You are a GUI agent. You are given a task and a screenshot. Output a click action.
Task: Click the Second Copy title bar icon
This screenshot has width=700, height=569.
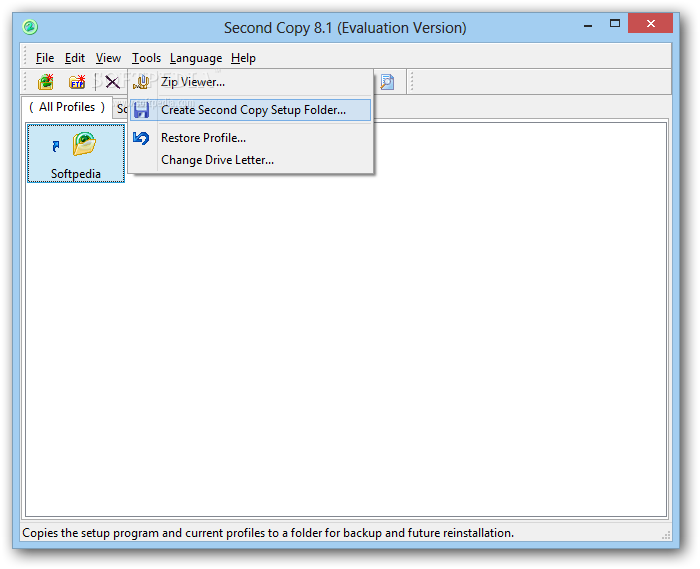coord(30,27)
